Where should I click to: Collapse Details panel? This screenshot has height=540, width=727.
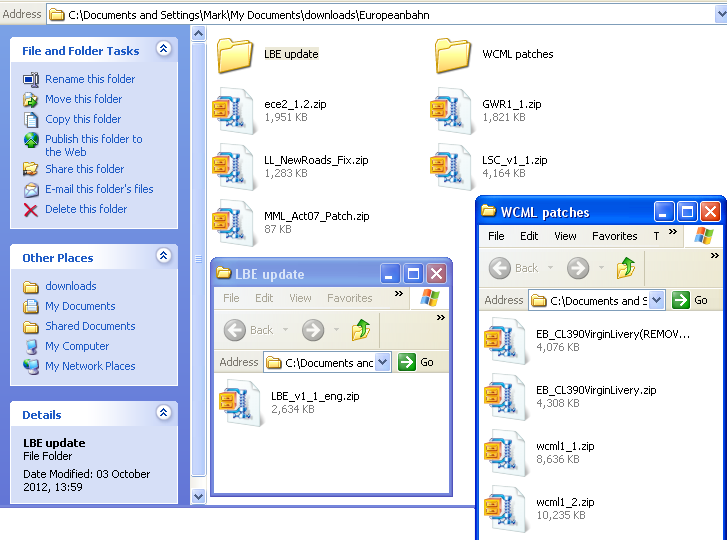[x=164, y=413]
